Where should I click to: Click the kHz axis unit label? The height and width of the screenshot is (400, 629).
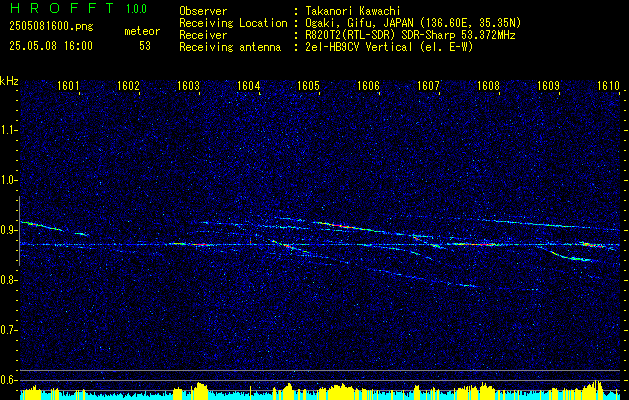point(9,81)
